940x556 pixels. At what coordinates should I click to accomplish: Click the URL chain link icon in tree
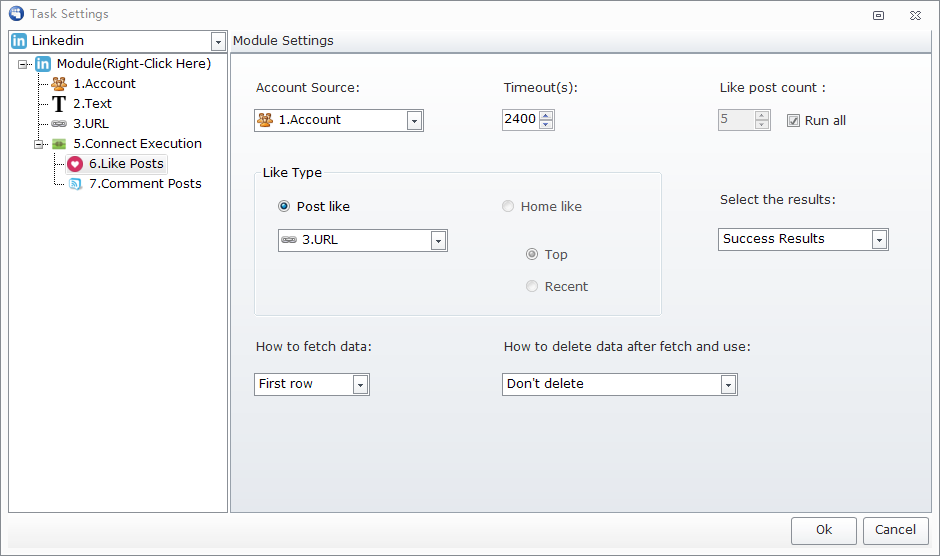click(59, 124)
